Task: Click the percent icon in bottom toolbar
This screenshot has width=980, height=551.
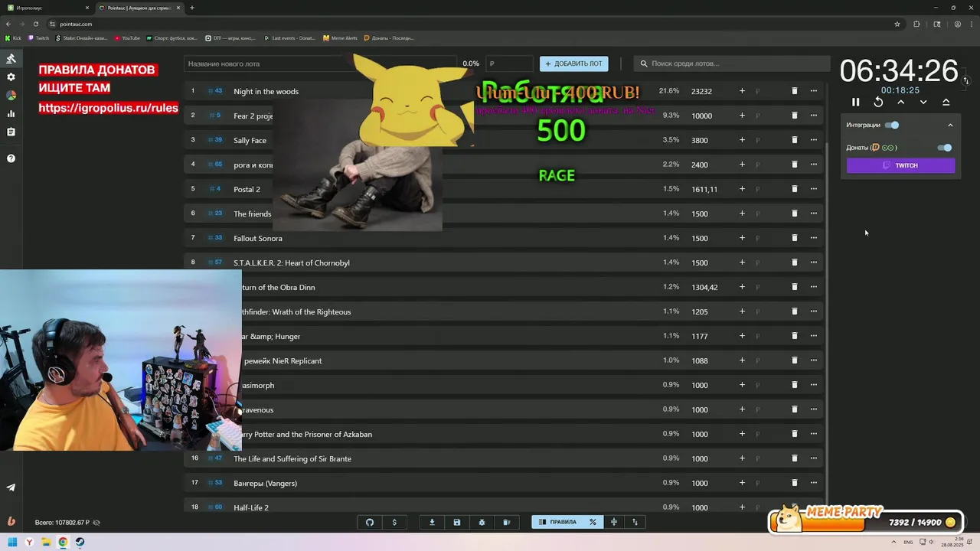Action: [x=593, y=522]
